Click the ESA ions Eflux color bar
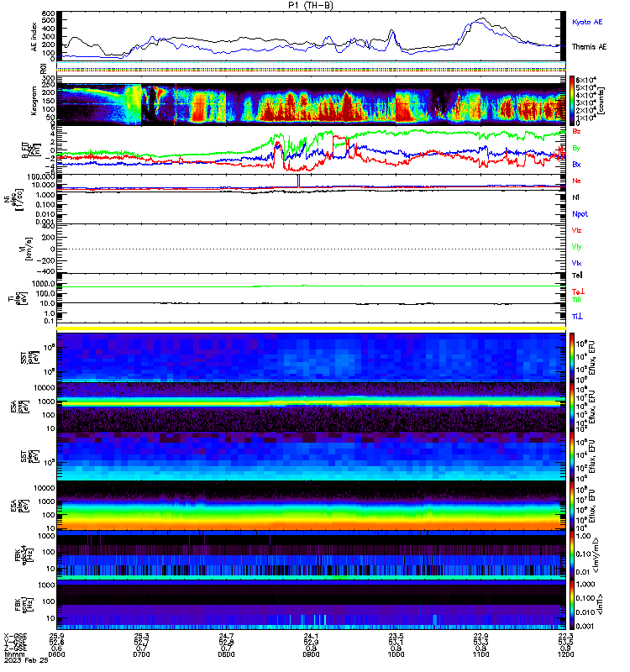Screen dimensions: 630x672 point(572,407)
